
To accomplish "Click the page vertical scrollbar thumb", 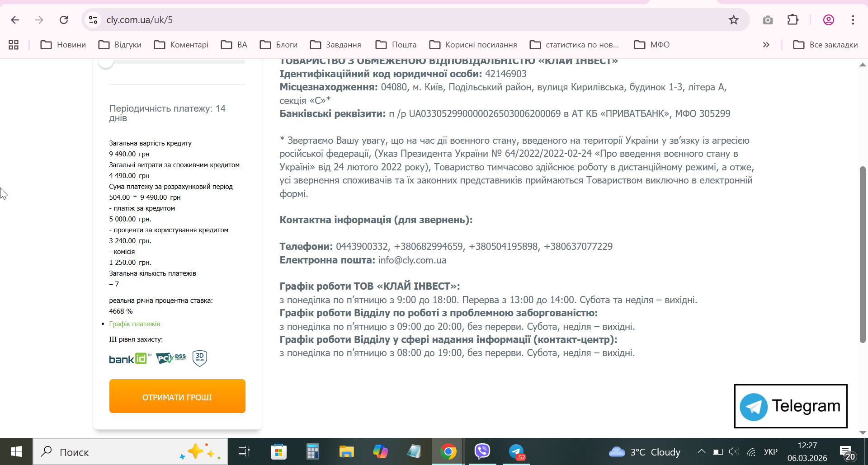I will click(863, 255).
